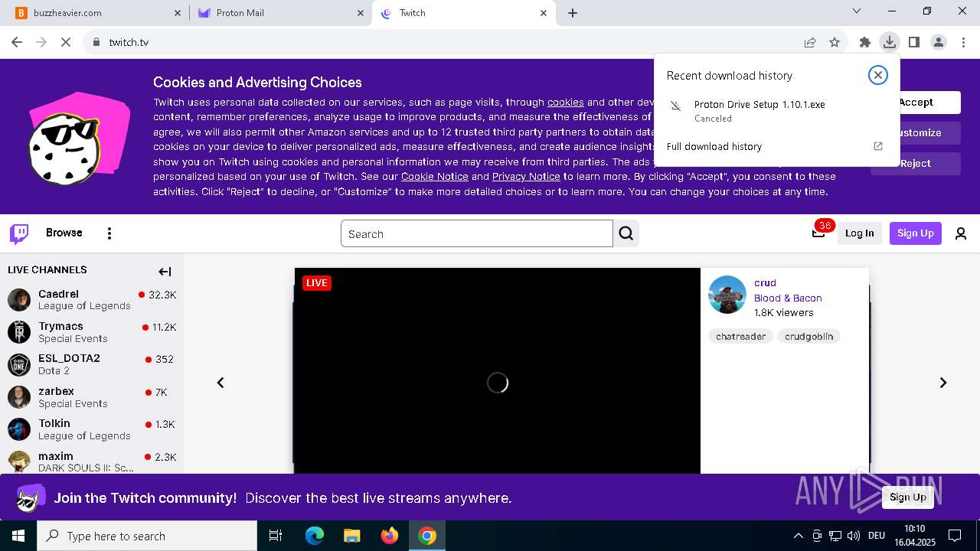
Task: Open the Windows notification center
Action: 955,536
